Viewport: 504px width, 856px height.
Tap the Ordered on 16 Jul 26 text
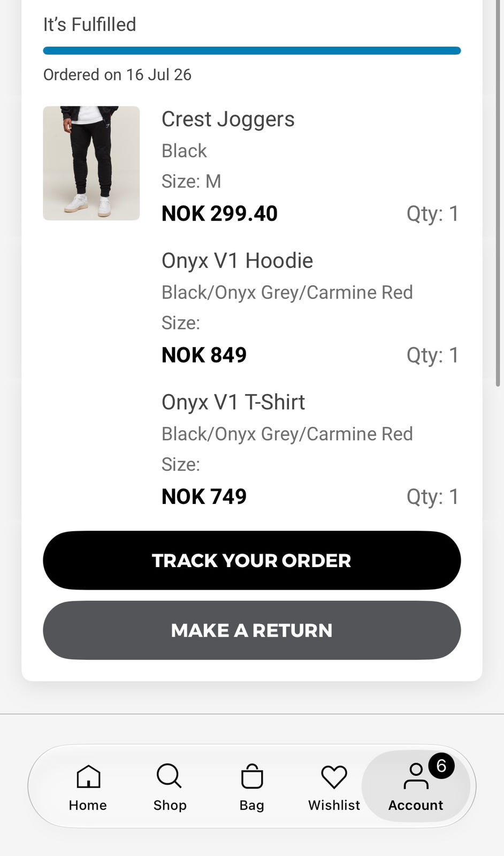coord(117,75)
